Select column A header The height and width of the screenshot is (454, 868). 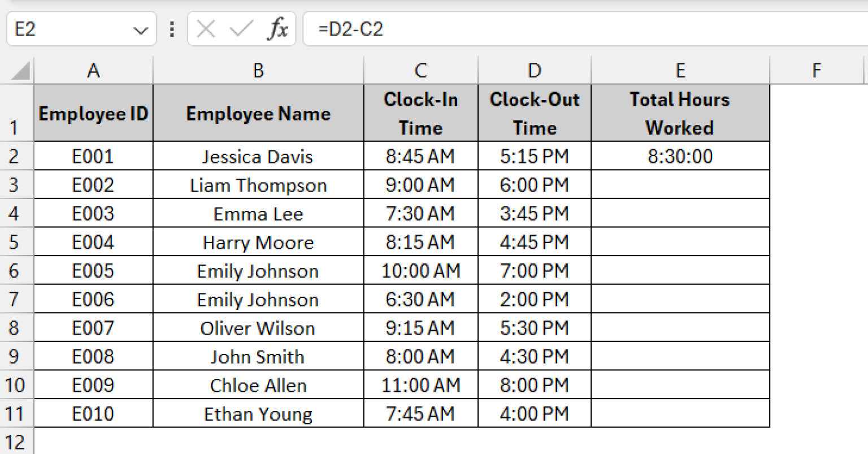point(93,70)
